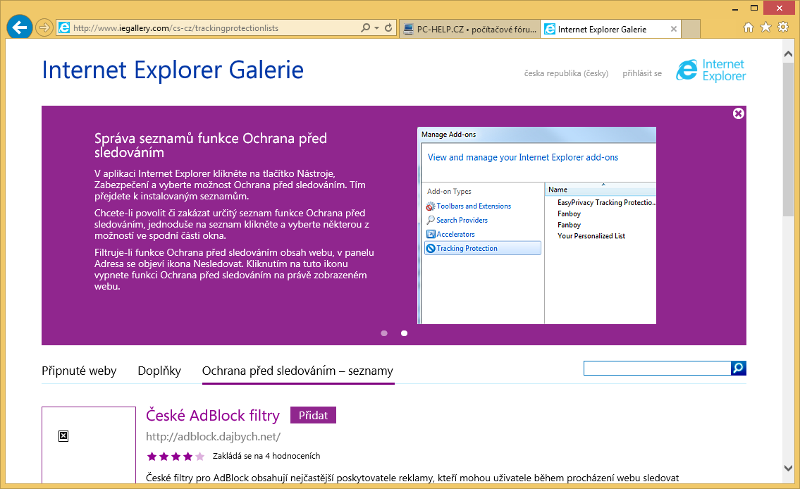This screenshot has width=800, height=489.
Task: Click the star rating for České AdBlock filtry
Action: pos(176,456)
